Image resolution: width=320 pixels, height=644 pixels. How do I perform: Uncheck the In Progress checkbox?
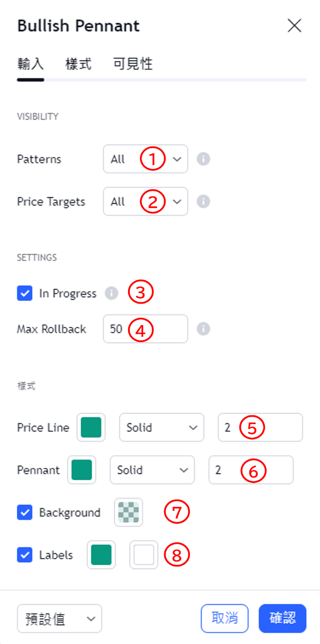click(25, 293)
